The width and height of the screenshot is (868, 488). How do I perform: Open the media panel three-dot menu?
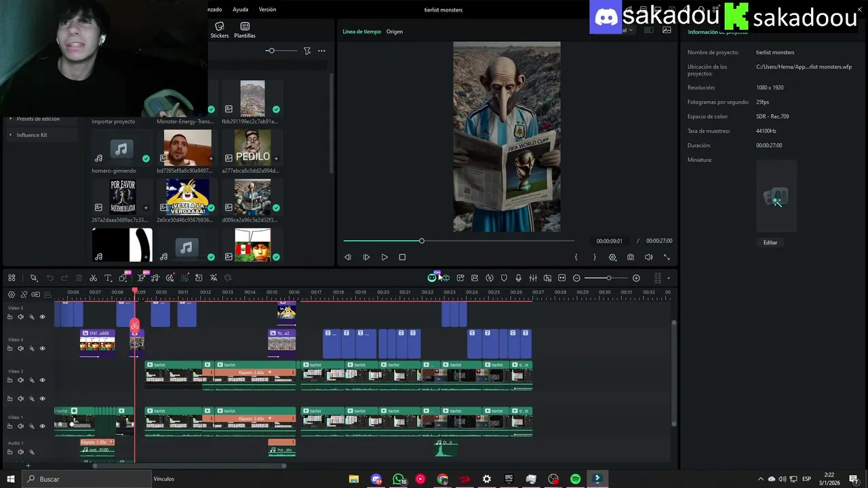(321, 51)
